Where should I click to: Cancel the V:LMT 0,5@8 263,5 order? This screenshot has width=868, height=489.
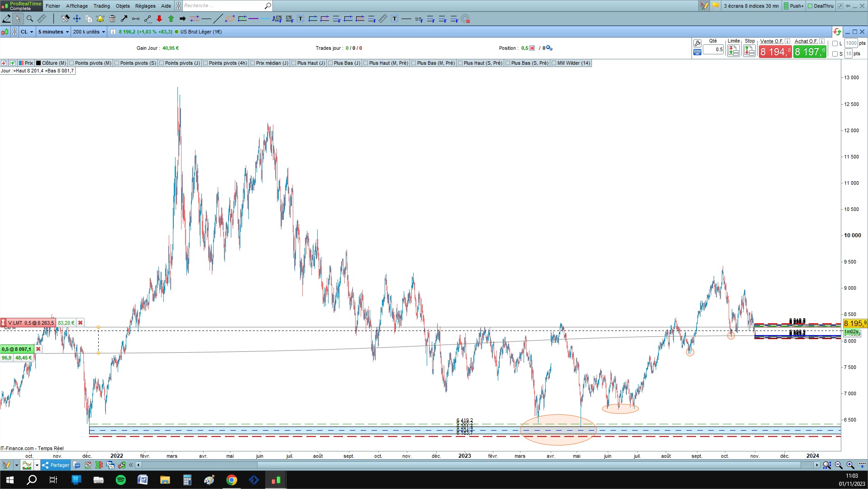81,323
